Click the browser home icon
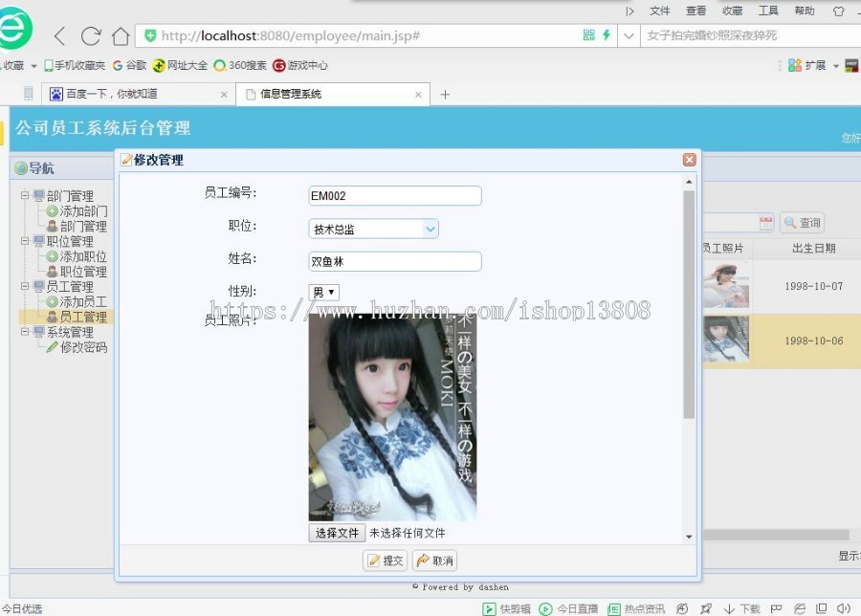The width and height of the screenshot is (861, 616). 119,34
